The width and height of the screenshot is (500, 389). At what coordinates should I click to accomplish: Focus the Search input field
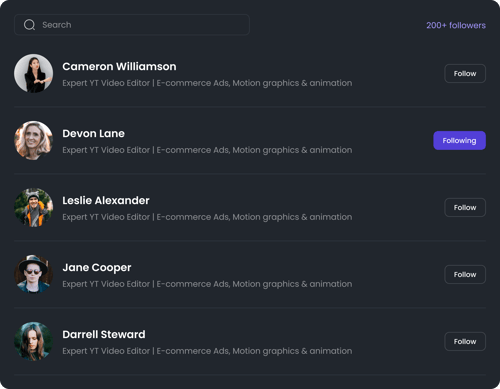(132, 25)
